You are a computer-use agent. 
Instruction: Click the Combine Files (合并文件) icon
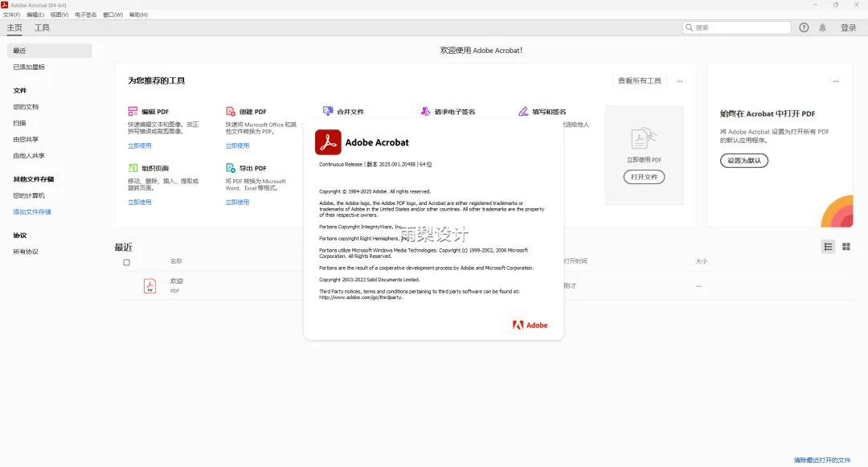[328, 111]
